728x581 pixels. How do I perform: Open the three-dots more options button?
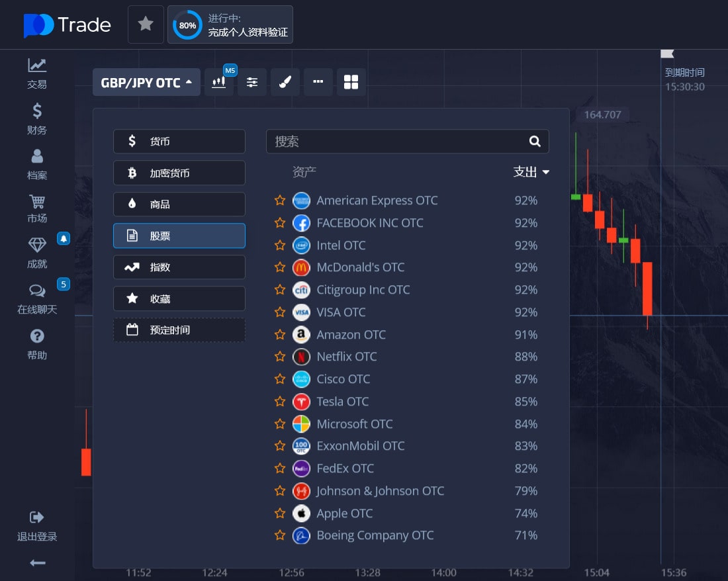point(318,82)
